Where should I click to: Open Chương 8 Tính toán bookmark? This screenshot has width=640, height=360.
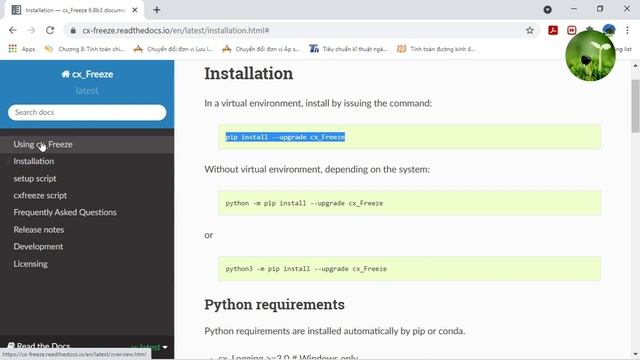point(84,49)
